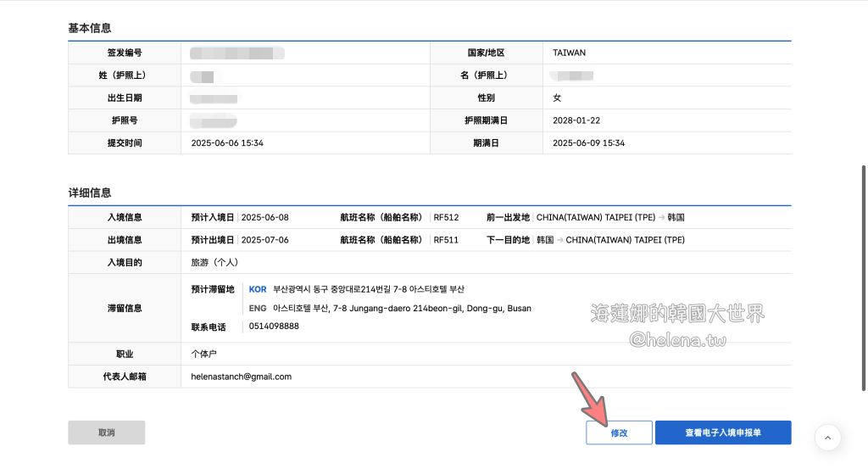Click the 取消 button
Screen dimensions: 868x469
tap(106, 433)
